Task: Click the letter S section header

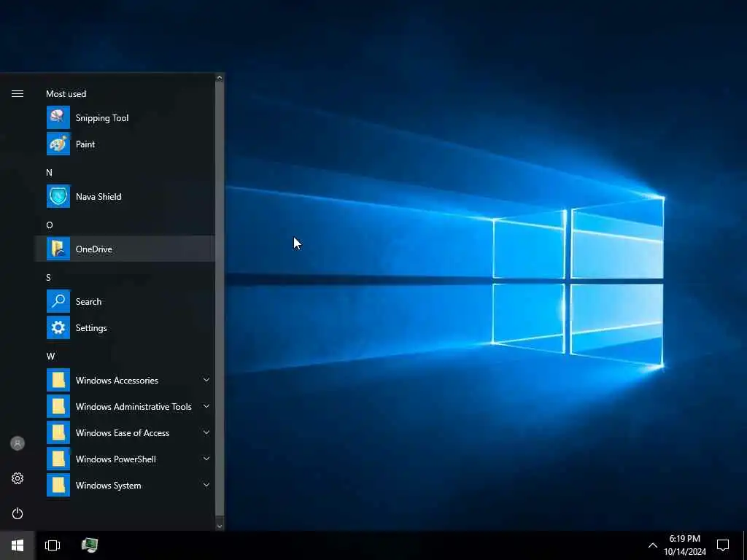Action: point(49,278)
